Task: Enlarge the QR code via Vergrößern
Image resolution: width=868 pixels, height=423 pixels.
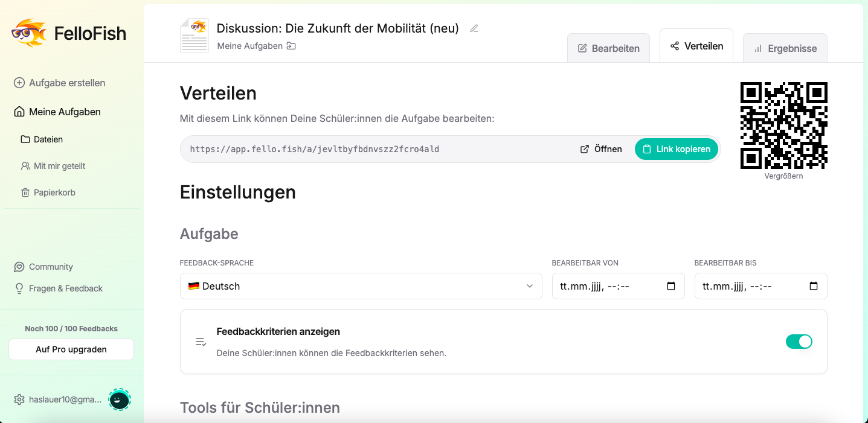Action: point(783,176)
